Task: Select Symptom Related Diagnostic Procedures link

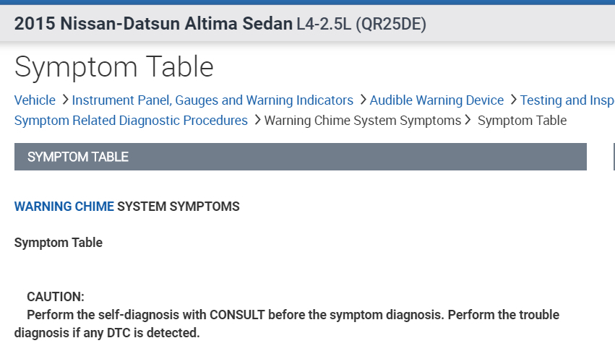Action: coord(131,121)
